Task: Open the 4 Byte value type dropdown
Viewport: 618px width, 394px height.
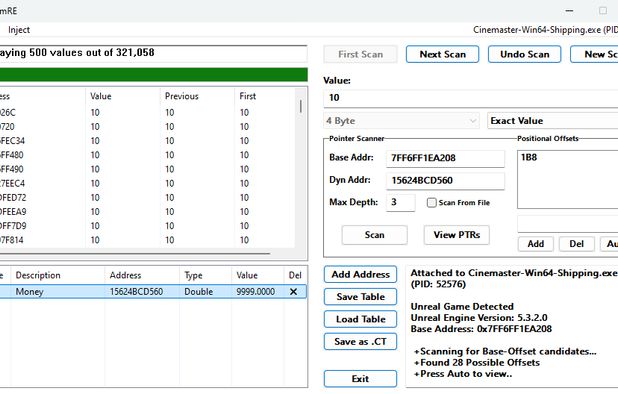Action: (x=401, y=121)
